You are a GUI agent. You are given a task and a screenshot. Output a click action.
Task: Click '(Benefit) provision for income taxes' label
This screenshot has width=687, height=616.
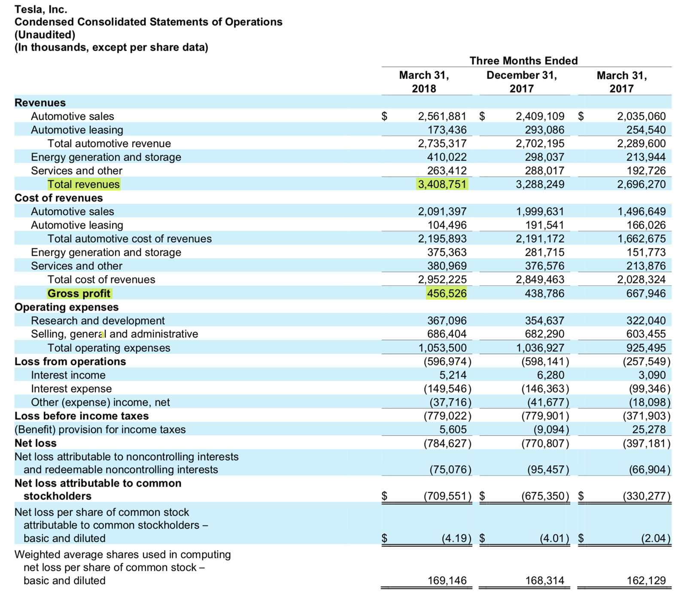tap(100, 430)
